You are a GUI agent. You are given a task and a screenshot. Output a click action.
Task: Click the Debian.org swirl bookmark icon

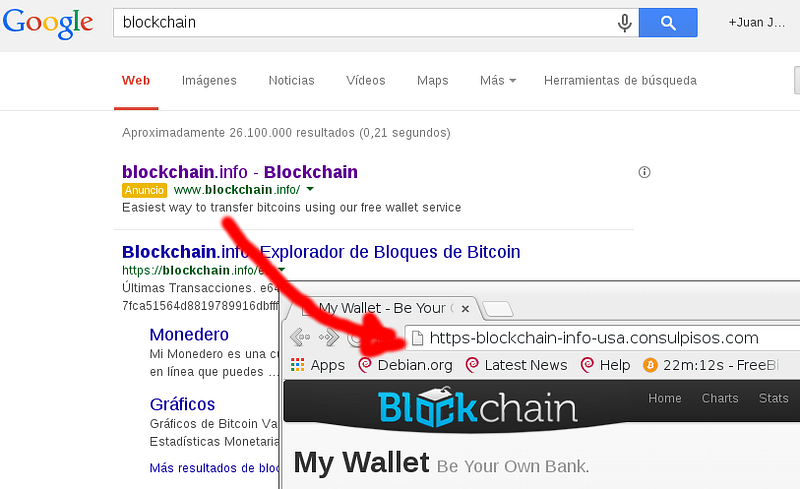pos(365,364)
